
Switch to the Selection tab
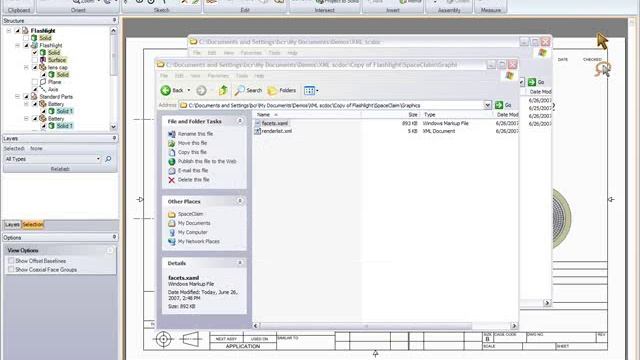tap(33, 224)
